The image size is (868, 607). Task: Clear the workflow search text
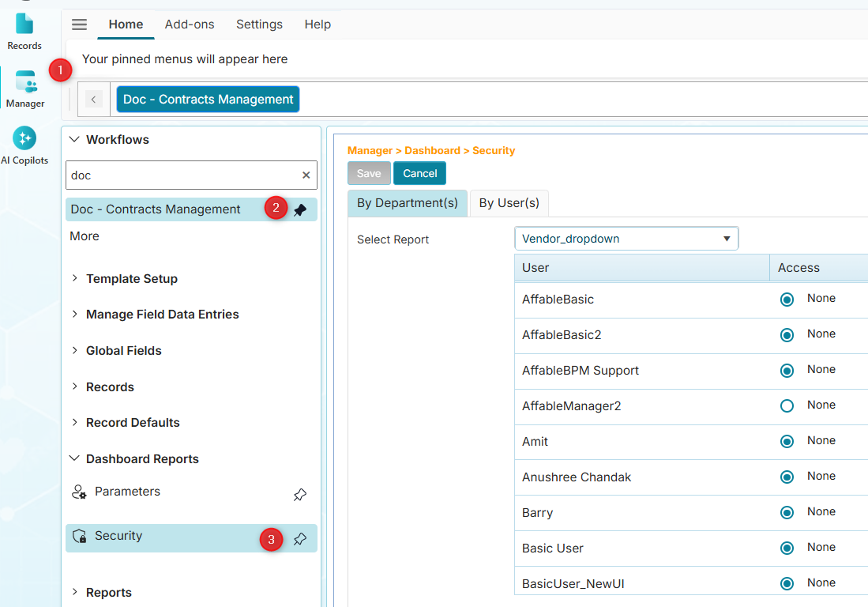306,175
